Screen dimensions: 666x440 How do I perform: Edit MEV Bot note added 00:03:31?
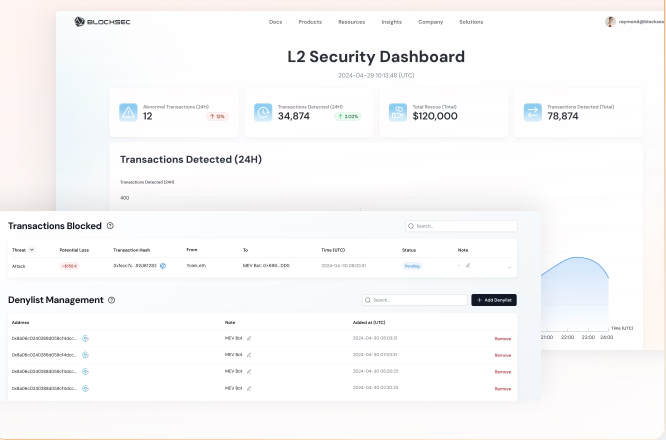click(x=249, y=338)
